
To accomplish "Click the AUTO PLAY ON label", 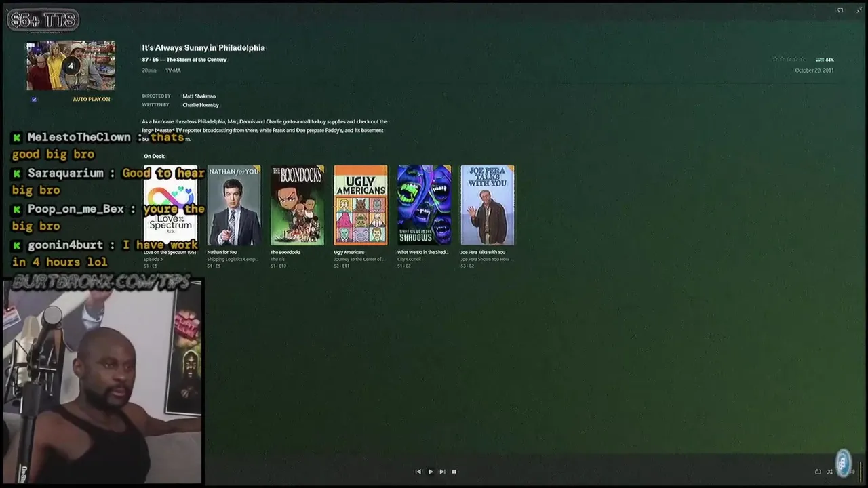I will tap(92, 99).
